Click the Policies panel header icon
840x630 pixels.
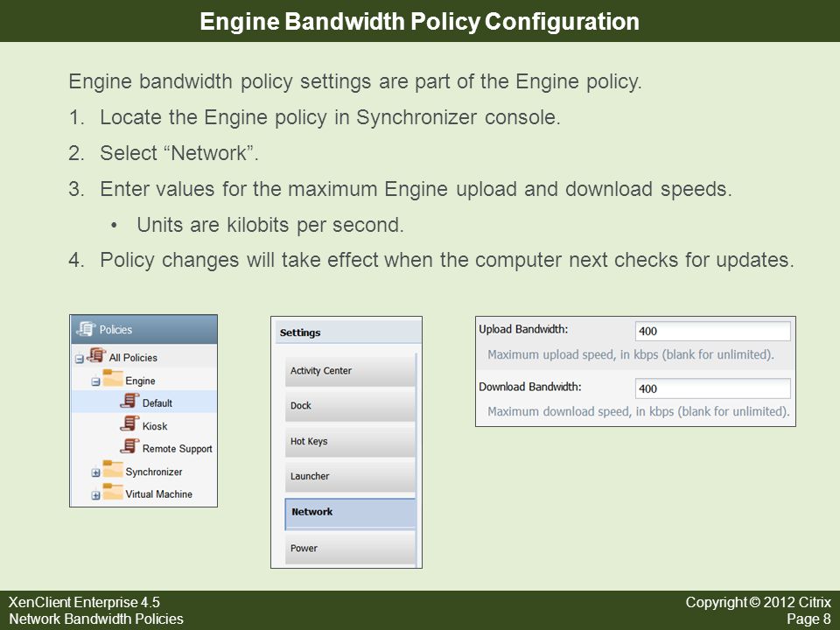point(86,329)
